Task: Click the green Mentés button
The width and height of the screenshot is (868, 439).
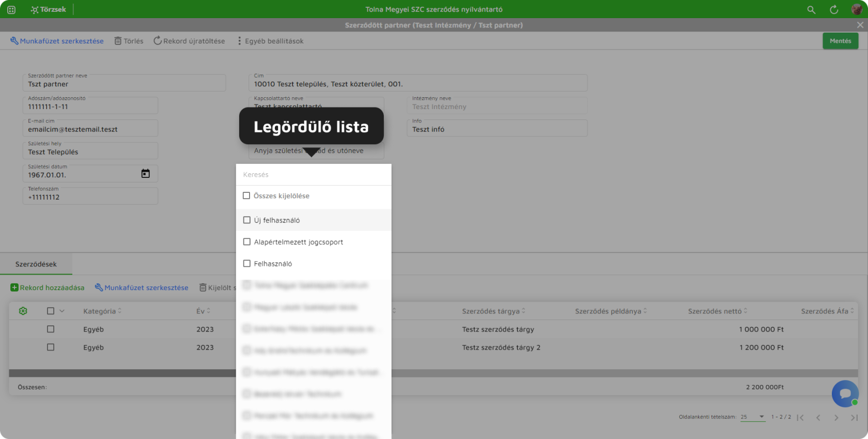Action: [x=840, y=41]
